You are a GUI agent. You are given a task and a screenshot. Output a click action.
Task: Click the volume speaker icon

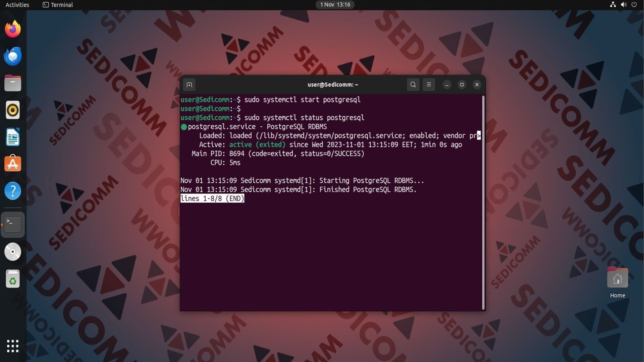(624, 5)
